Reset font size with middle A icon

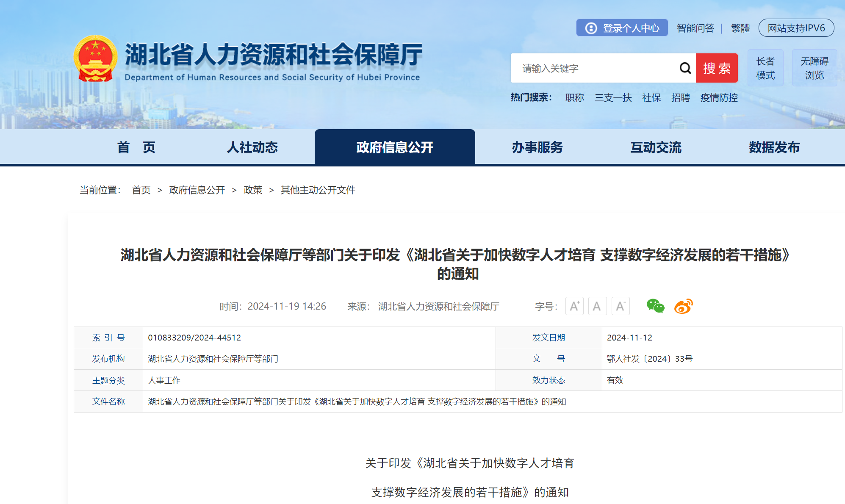coord(597,306)
